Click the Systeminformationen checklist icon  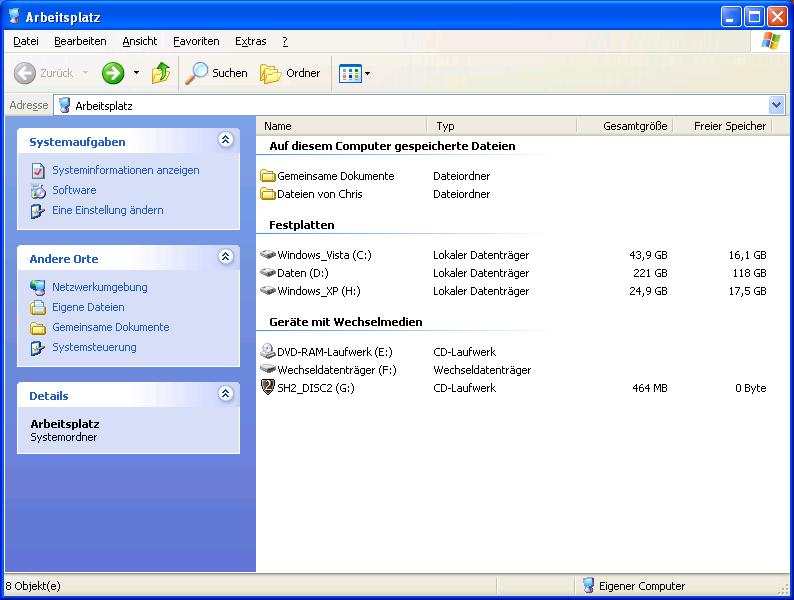click(38, 171)
